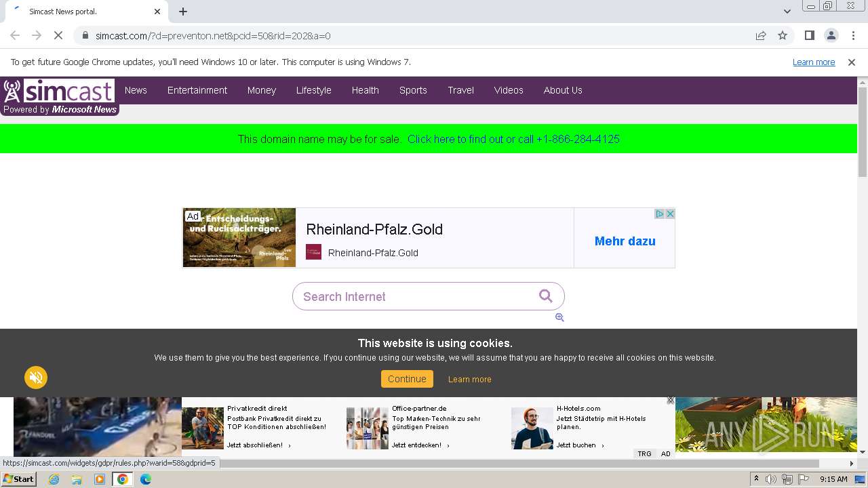Click the Jetzt entdecken link
The image size is (868, 488).
pyautogui.click(x=420, y=445)
